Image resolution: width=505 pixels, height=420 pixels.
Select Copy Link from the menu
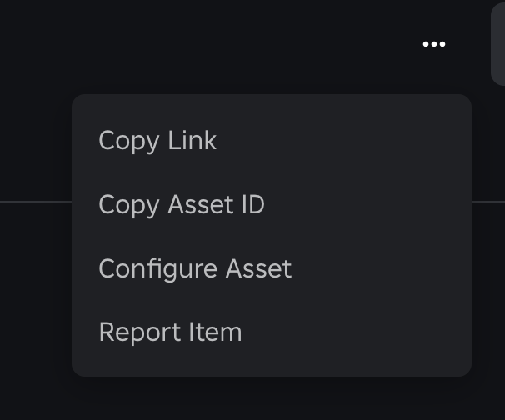click(x=157, y=140)
